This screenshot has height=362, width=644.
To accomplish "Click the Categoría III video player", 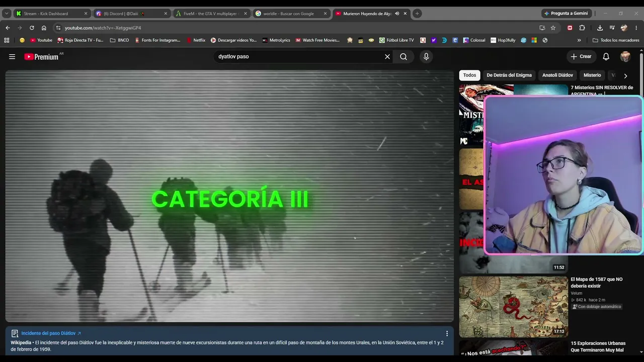I will coord(229,196).
